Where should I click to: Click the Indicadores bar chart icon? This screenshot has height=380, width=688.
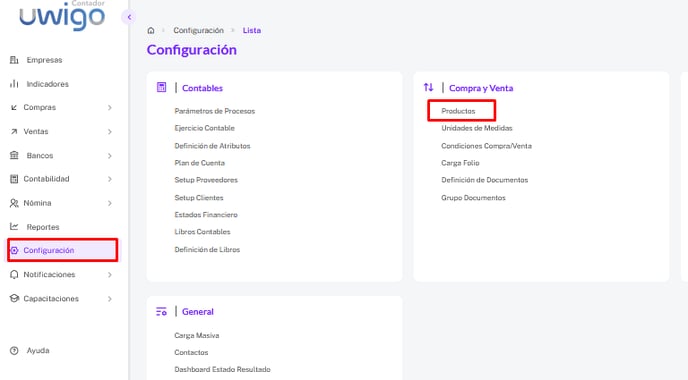point(14,83)
